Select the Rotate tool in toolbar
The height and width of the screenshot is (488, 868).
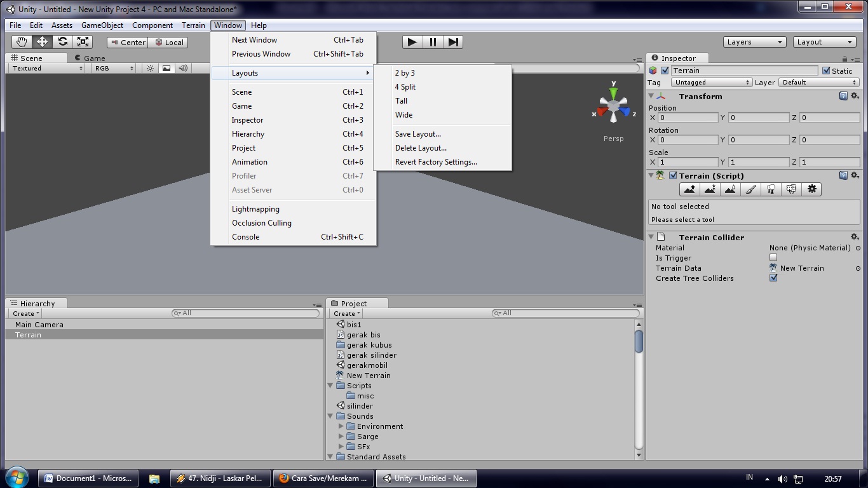point(62,42)
